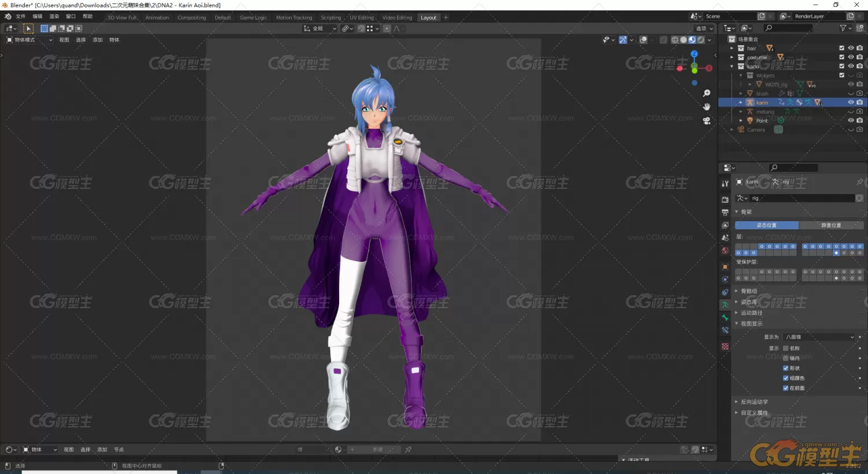Click the zoom magnifier in viewport
Viewport: 868px width, 474px height.
click(x=707, y=93)
